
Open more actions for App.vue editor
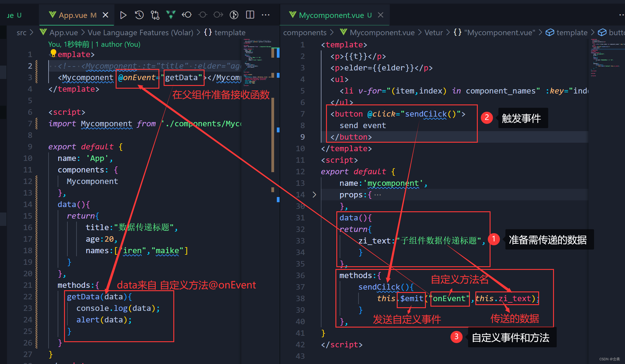266,15
